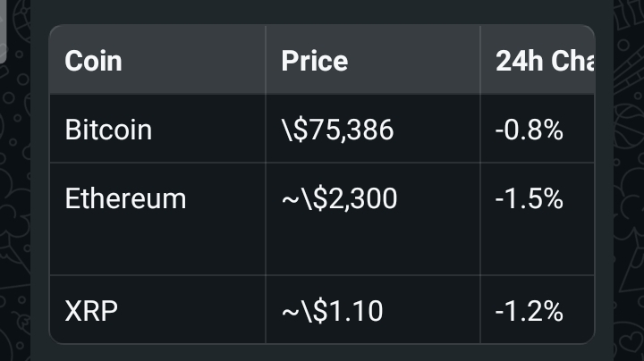This screenshot has width=644, height=361.
Task: Click divider between Coin and Price headers
Action: click(x=266, y=61)
